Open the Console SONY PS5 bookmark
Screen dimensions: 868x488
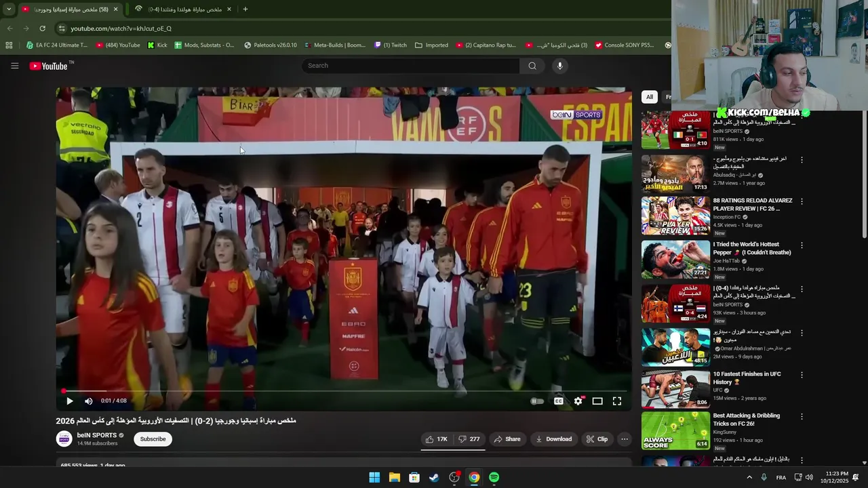click(625, 45)
